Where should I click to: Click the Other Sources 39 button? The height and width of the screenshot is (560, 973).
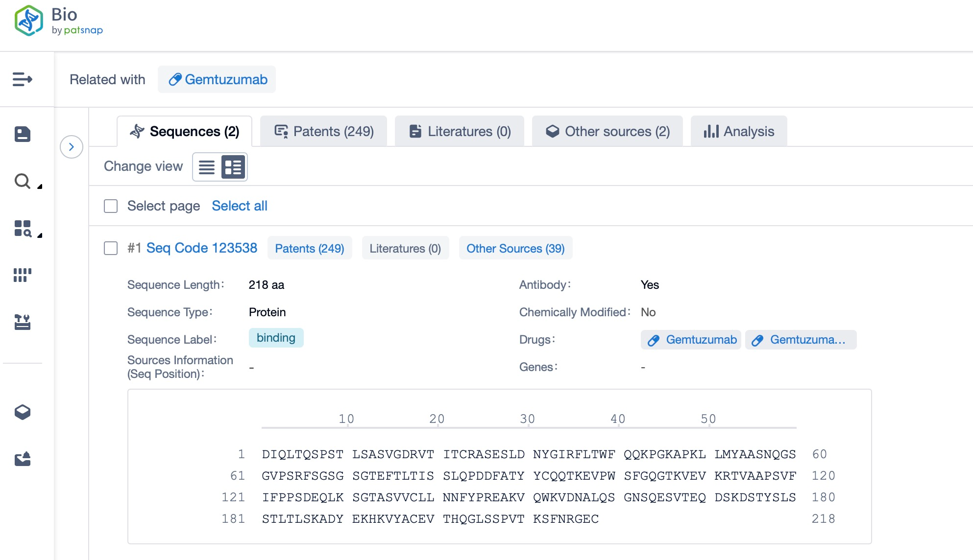coord(514,248)
